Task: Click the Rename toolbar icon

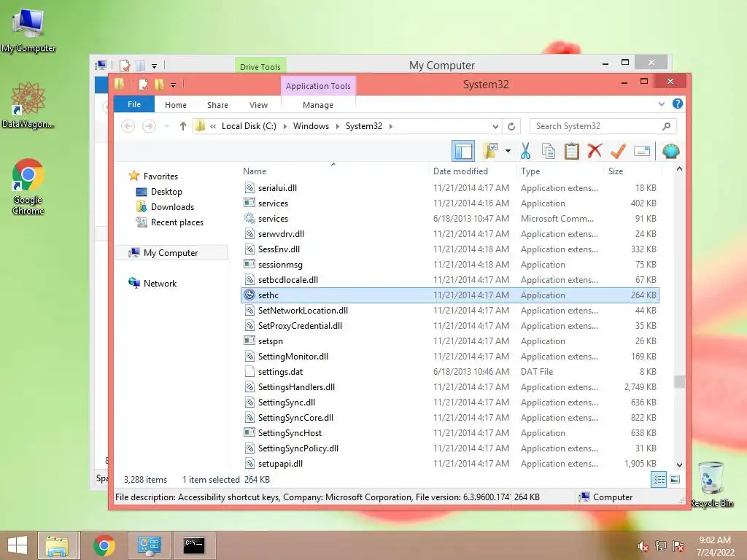Action: [x=642, y=152]
